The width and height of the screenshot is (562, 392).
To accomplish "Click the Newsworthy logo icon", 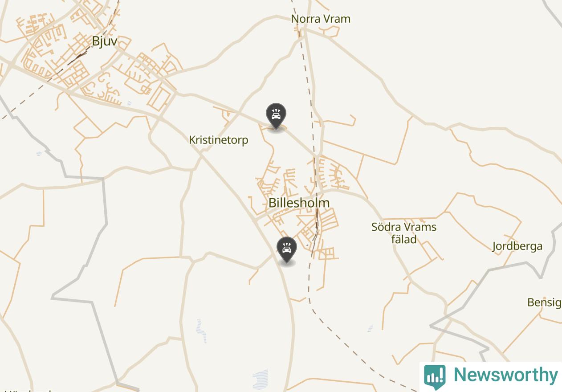I will coord(435,377).
